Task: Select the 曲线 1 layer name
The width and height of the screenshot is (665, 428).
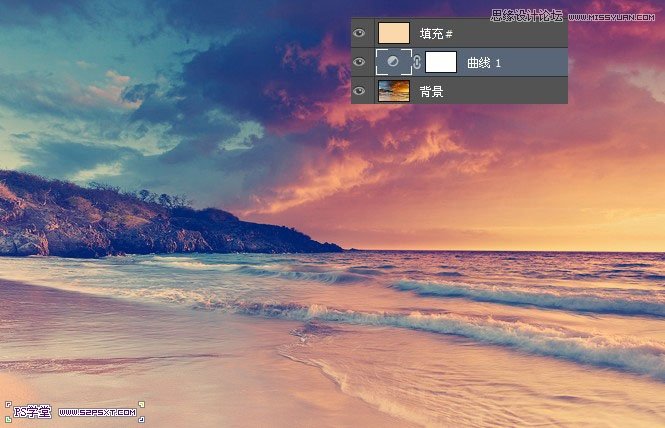Action: (x=484, y=62)
